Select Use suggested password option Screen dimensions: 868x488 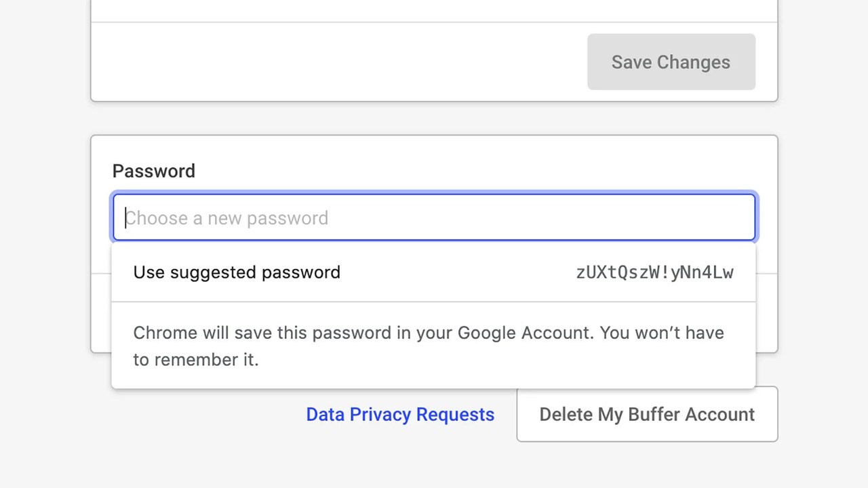coord(237,272)
